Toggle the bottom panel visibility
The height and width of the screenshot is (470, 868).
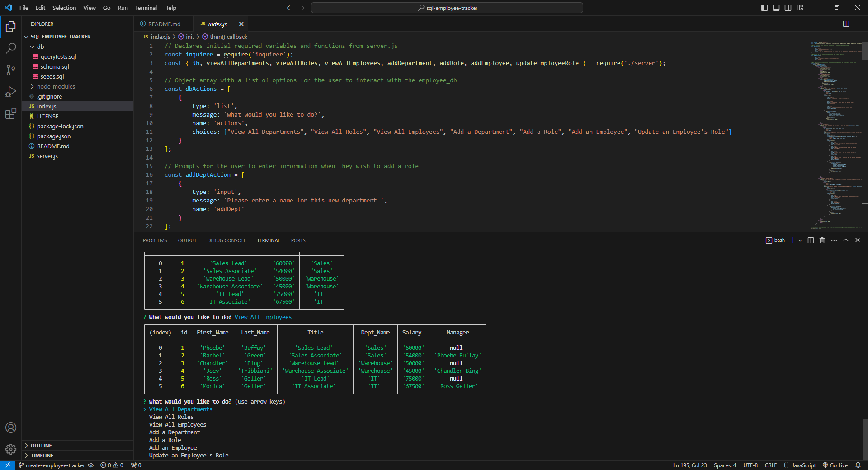(x=776, y=8)
